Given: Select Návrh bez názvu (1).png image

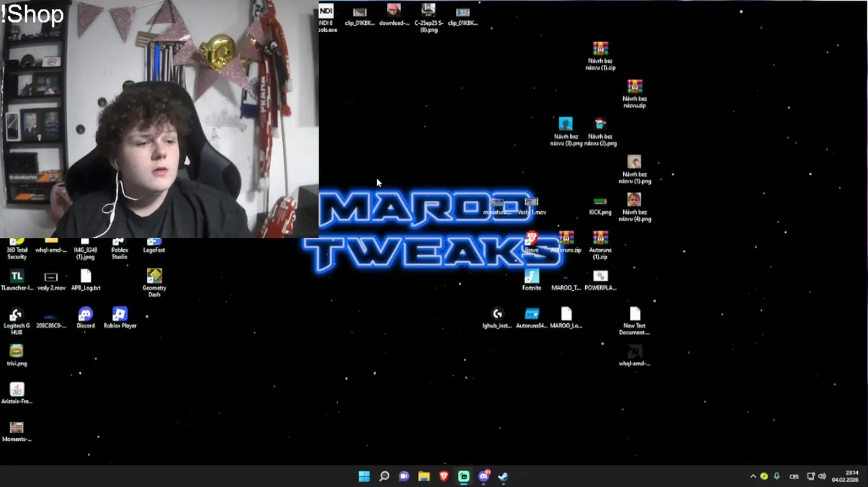Looking at the screenshot, I should pyautogui.click(x=635, y=170).
